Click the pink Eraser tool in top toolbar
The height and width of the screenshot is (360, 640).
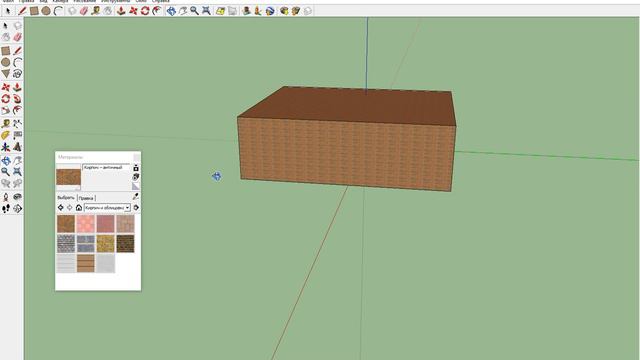[x=84, y=11]
